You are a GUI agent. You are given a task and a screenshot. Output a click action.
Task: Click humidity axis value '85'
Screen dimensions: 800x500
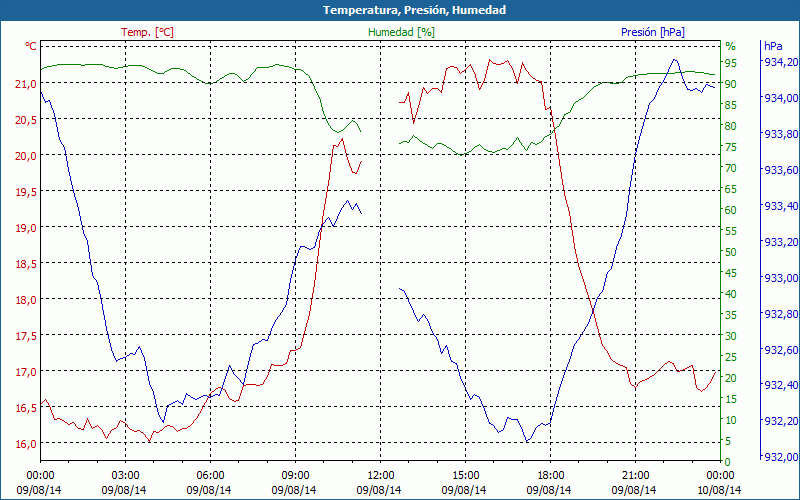coord(731,105)
